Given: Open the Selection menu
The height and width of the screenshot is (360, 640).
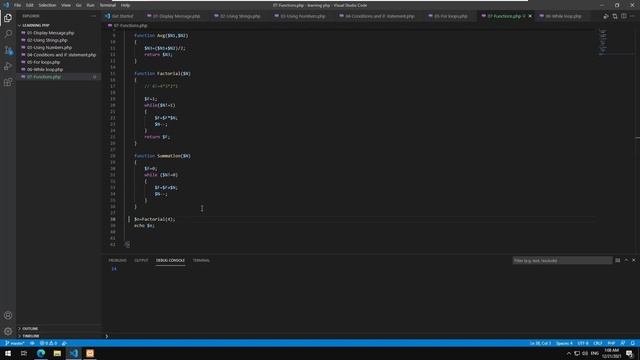Looking at the screenshot, I should (x=47, y=5).
